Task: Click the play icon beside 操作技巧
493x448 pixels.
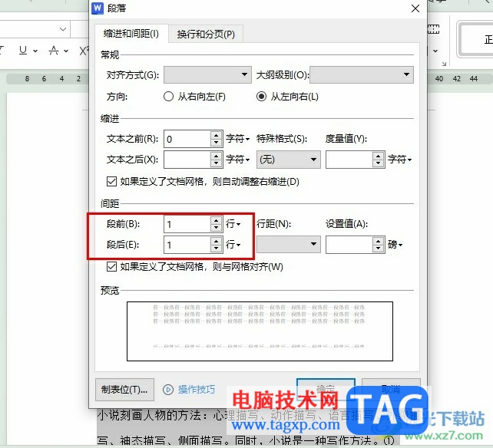Action: (x=168, y=390)
